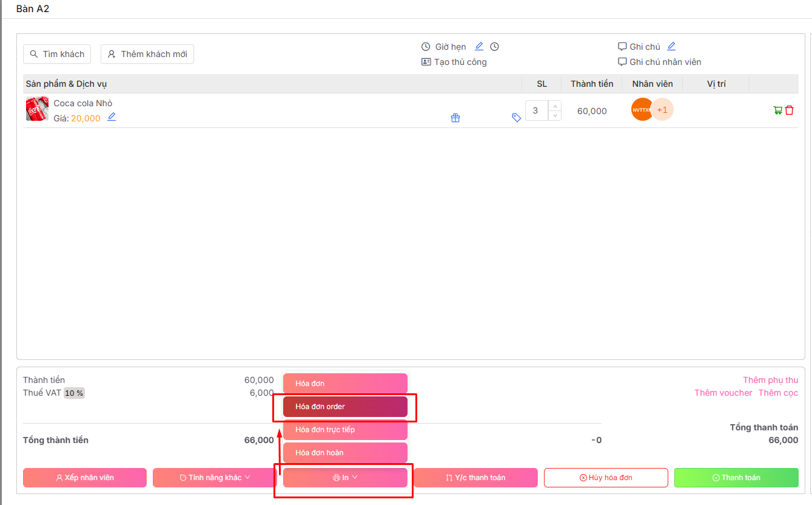The height and width of the screenshot is (505, 812).
Task: Decrease quantity with down stepper arrow
Action: click(554, 115)
